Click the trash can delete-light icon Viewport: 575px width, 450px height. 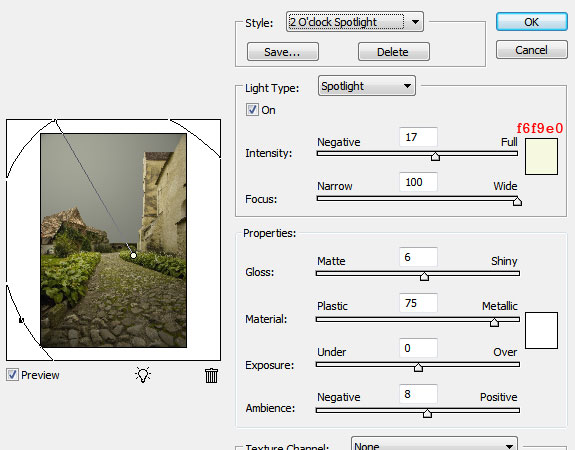[211, 375]
